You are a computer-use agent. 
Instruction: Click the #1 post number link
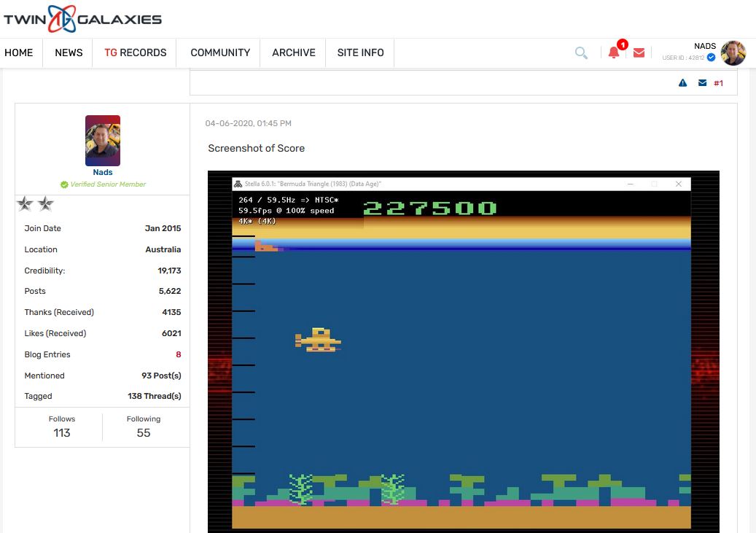[x=718, y=83]
